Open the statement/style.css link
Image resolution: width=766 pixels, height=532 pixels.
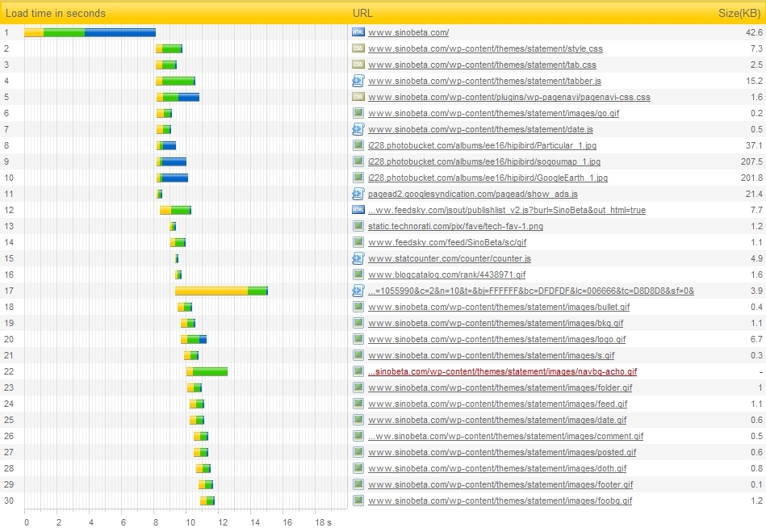point(485,48)
